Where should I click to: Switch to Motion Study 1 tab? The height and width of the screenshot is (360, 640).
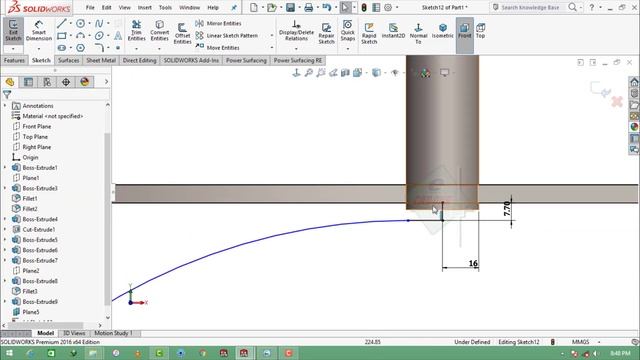[113, 333]
